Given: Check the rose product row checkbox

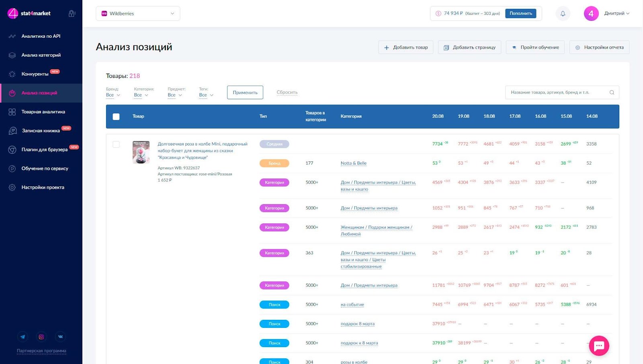Looking at the screenshot, I should 116,144.
